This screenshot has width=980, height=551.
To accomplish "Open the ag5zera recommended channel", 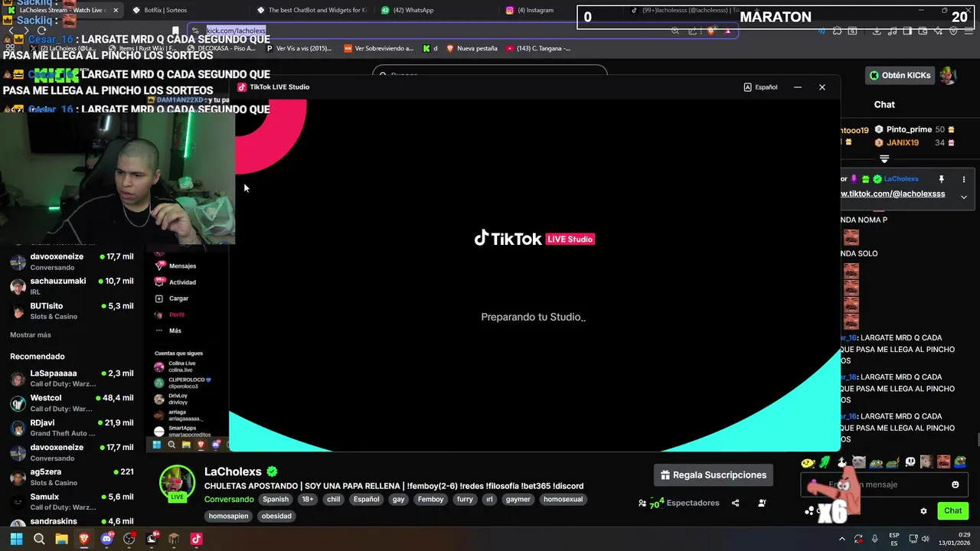I will 72,477.
